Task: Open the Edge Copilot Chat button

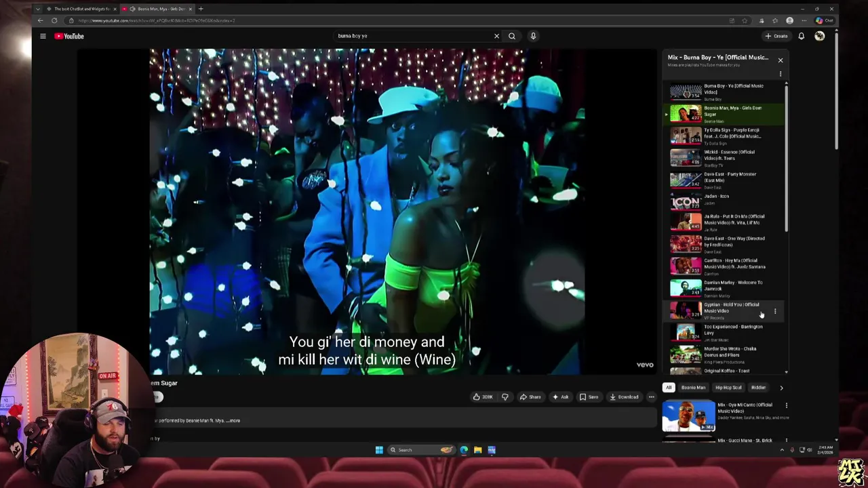Action: [x=825, y=20]
